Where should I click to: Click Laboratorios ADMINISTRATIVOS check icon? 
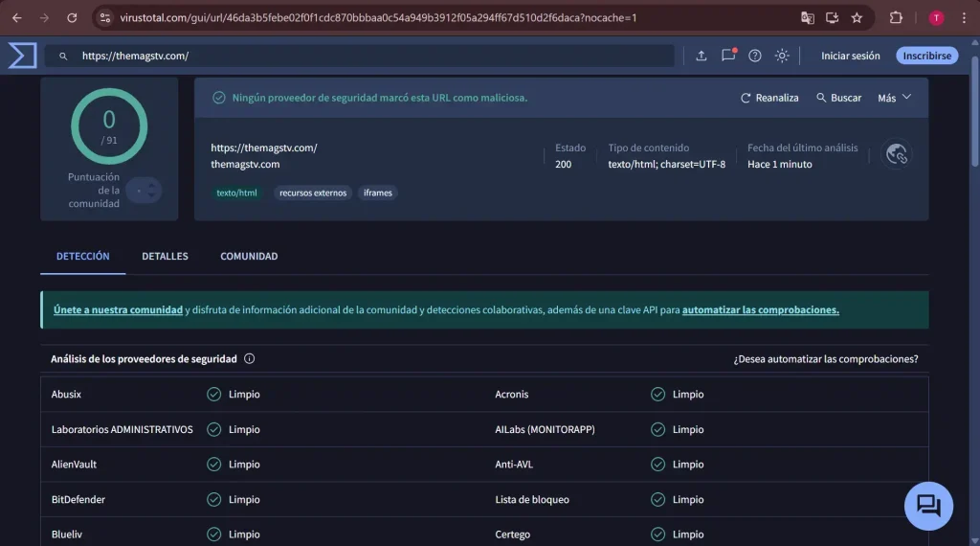[x=213, y=429]
